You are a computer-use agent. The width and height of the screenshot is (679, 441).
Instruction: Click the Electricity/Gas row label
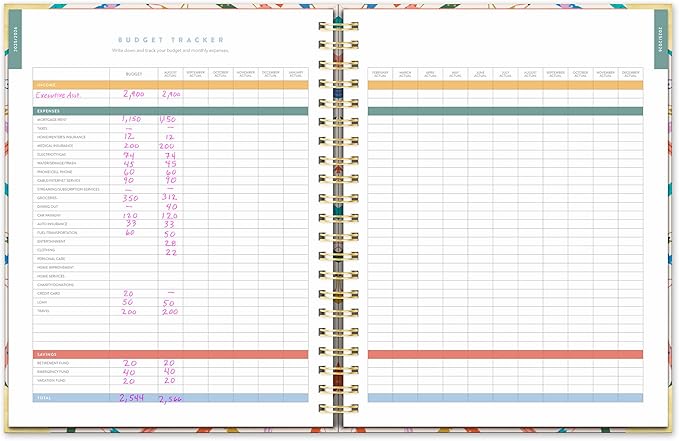point(52,155)
